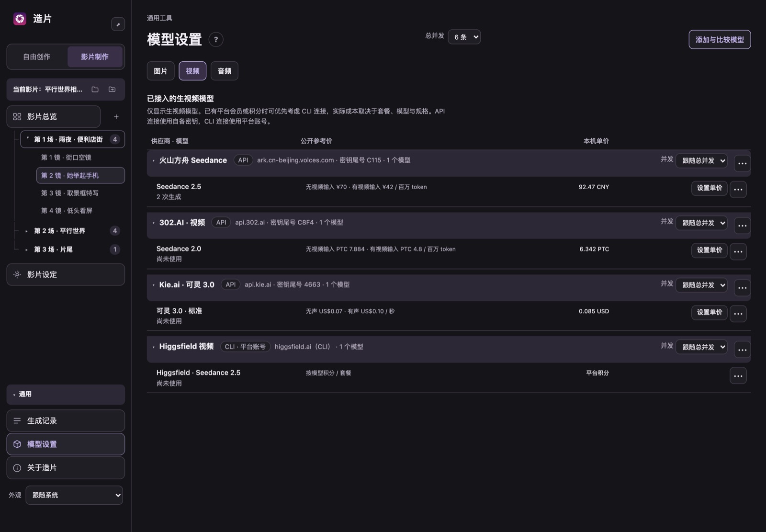Open 影片总览 in the sidebar
Screen dimensions: 766x532
point(54,117)
